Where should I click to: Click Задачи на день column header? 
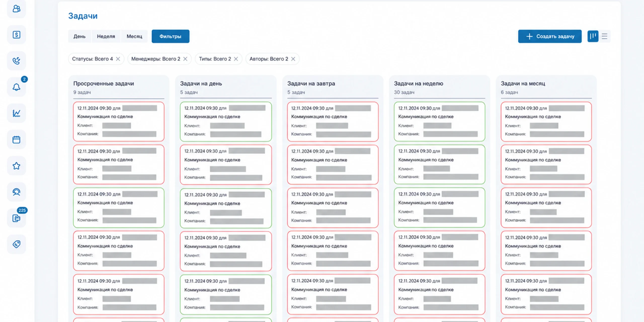pyautogui.click(x=201, y=84)
